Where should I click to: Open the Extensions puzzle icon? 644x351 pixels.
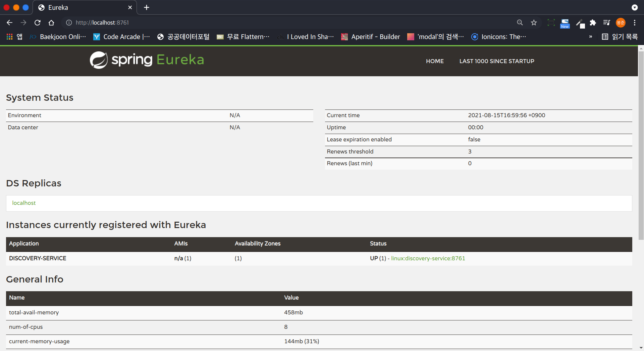click(593, 23)
